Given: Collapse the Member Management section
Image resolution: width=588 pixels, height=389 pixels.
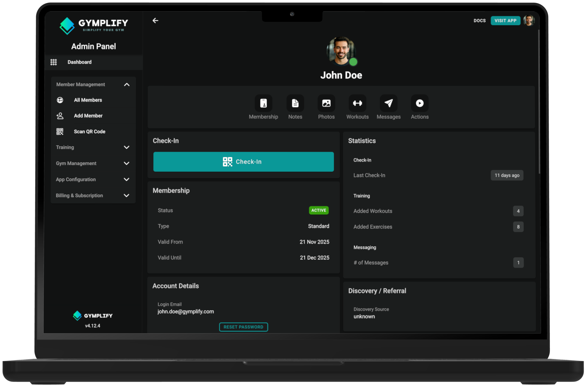Looking at the screenshot, I should pos(127,84).
